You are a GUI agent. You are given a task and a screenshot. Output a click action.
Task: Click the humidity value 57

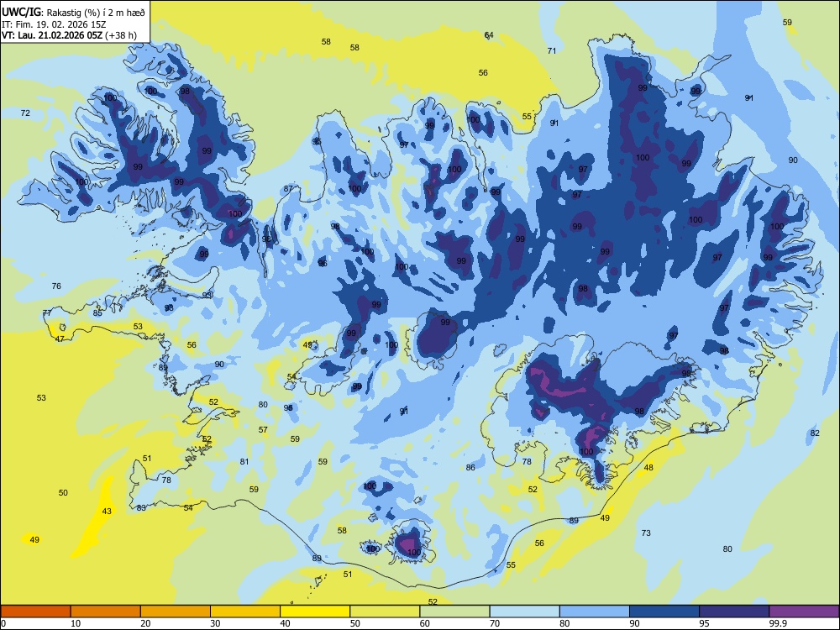(263, 429)
